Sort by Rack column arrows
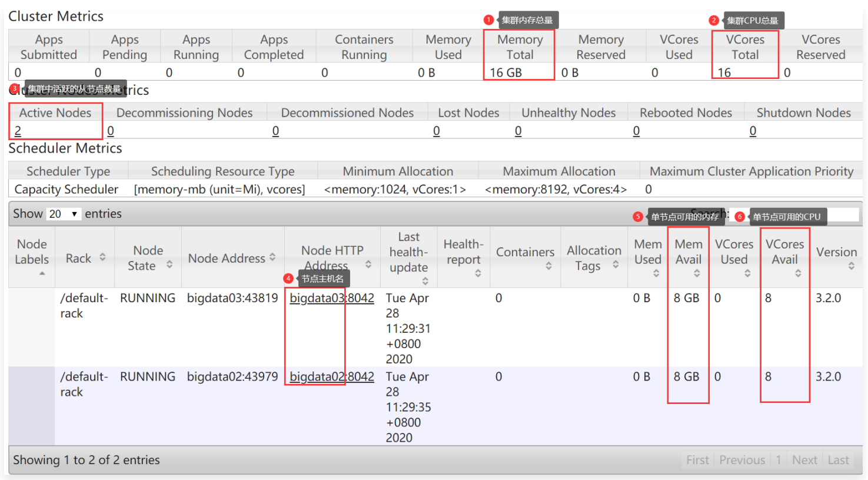The height and width of the screenshot is (480, 868). point(102,257)
